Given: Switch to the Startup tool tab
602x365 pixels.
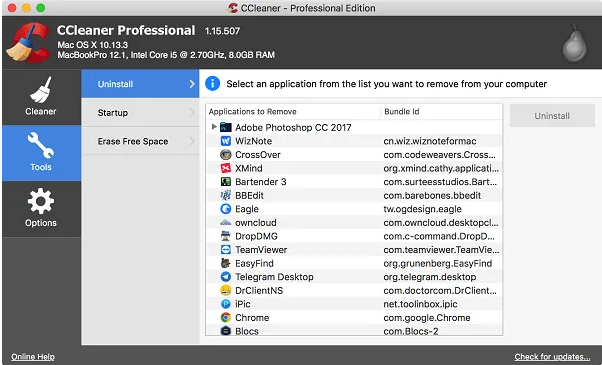Looking at the screenshot, I should coord(140,112).
